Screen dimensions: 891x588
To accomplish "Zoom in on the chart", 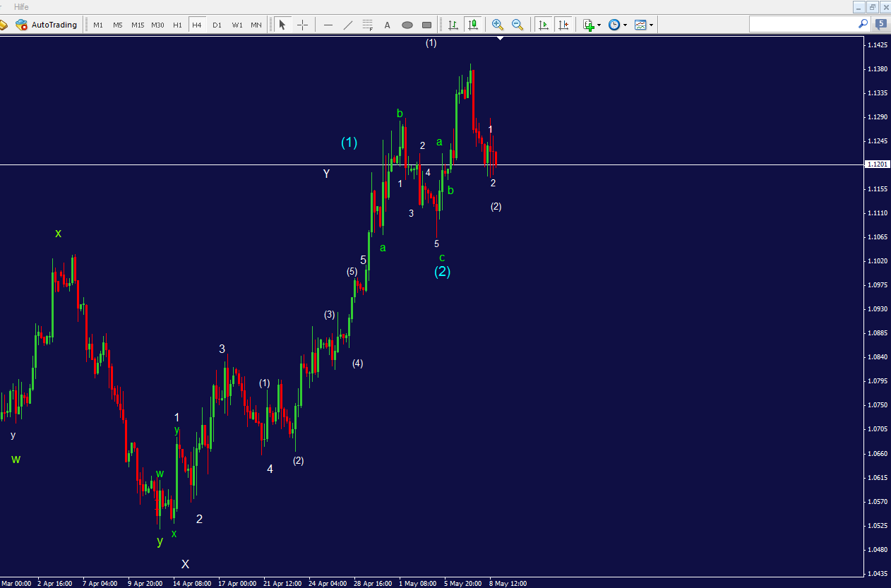I will pyautogui.click(x=498, y=25).
